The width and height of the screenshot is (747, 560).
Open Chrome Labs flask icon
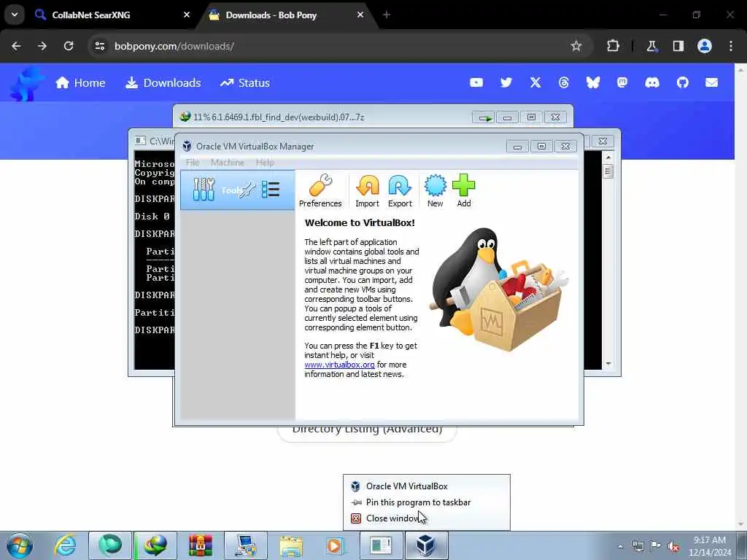pos(651,46)
